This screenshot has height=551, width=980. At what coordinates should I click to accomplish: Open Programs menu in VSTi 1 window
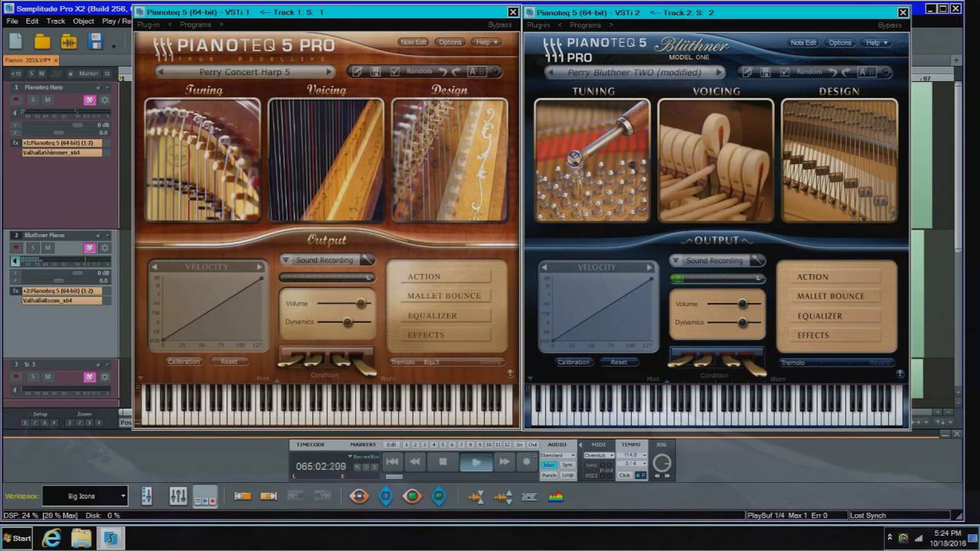tap(195, 25)
